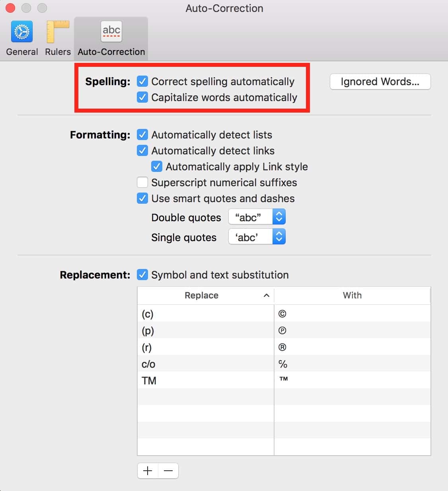Disable Capitalize words automatically
The height and width of the screenshot is (491, 448).
coord(142,97)
